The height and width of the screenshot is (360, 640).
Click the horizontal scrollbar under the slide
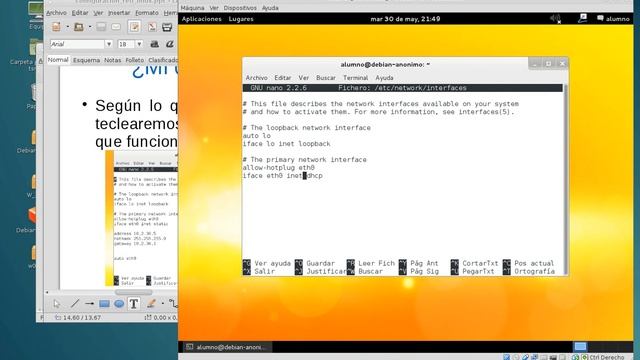click(134, 292)
